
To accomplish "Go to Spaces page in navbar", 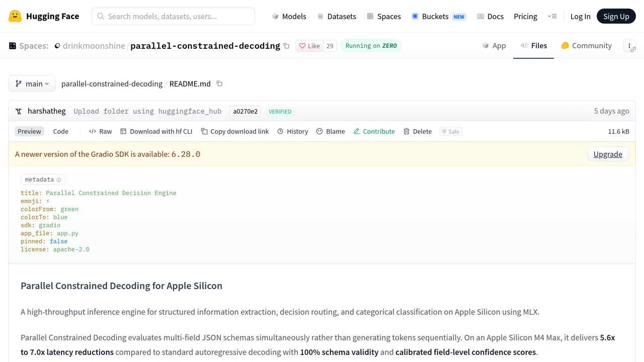I will tap(384, 16).
